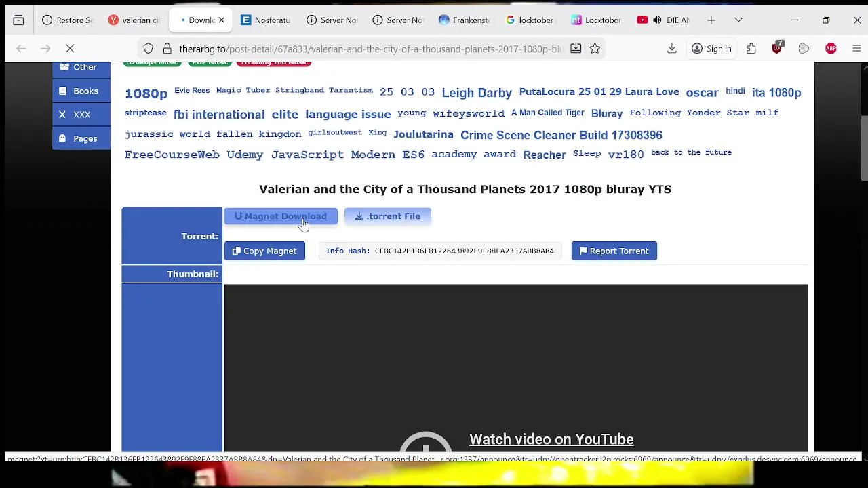Open the Firefox application hamburger menu
The image size is (868, 488).
coord(856,49)
